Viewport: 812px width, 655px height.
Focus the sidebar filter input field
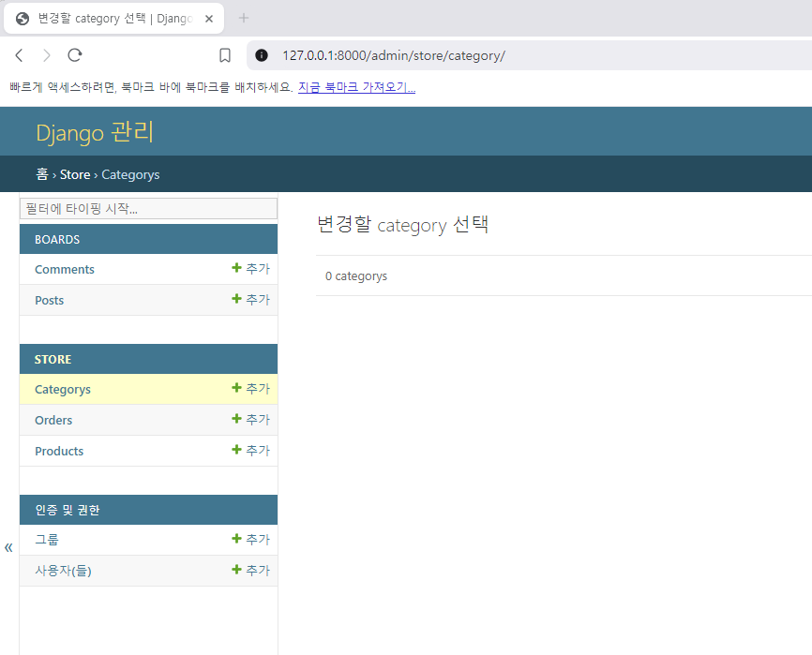tap(149, 209)
